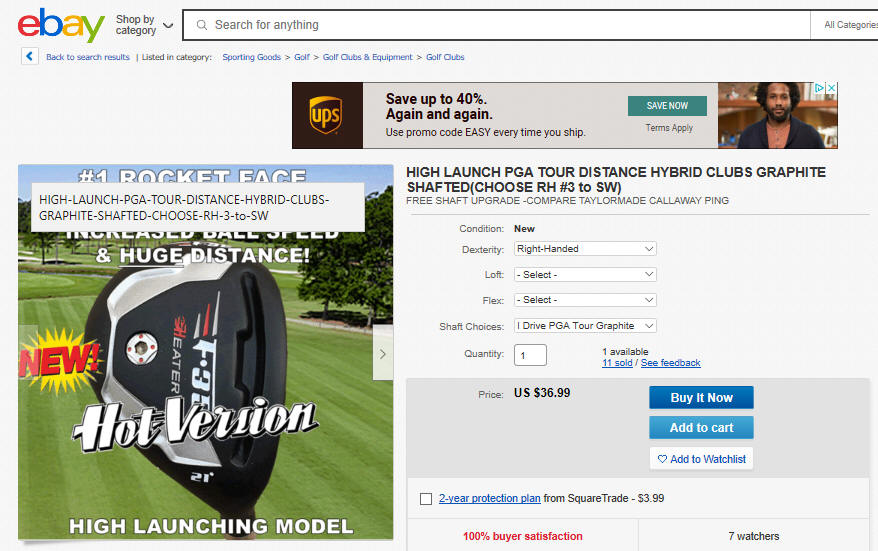Open the Flex select dropdown

point(585,300)
